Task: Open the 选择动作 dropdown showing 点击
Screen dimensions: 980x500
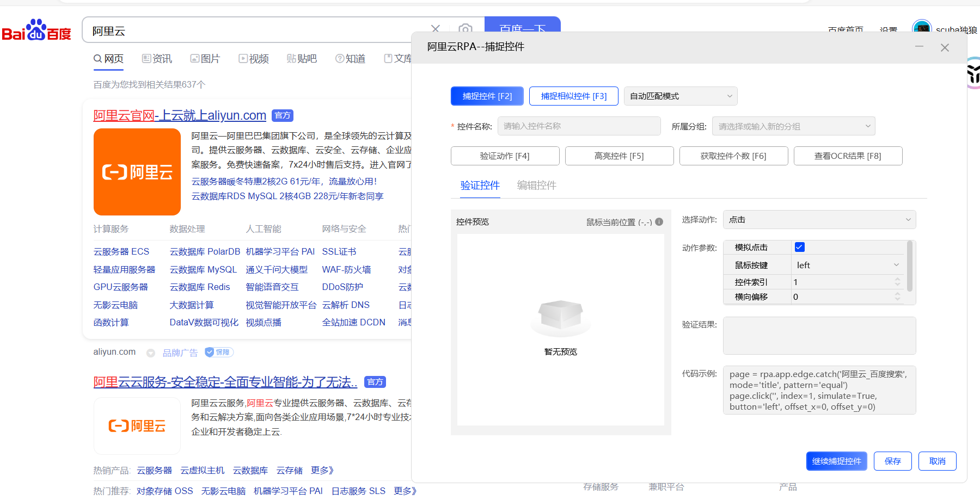Action: [819, 220]
